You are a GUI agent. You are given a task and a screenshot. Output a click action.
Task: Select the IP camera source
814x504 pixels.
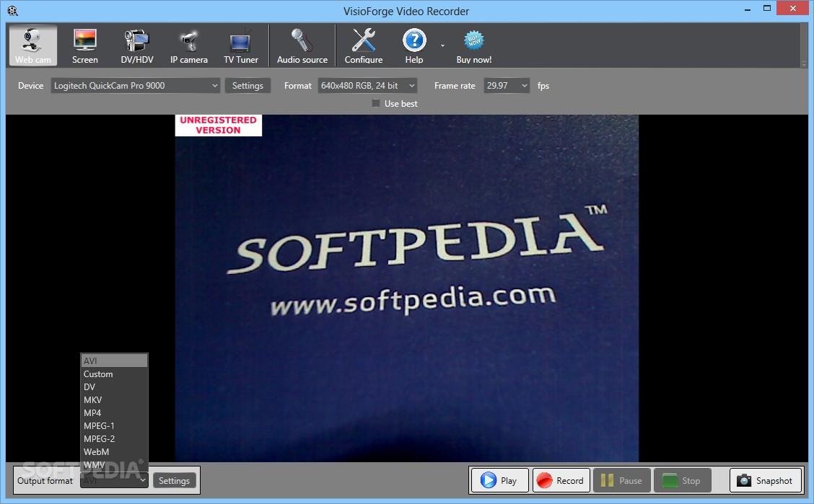(189, 45)
